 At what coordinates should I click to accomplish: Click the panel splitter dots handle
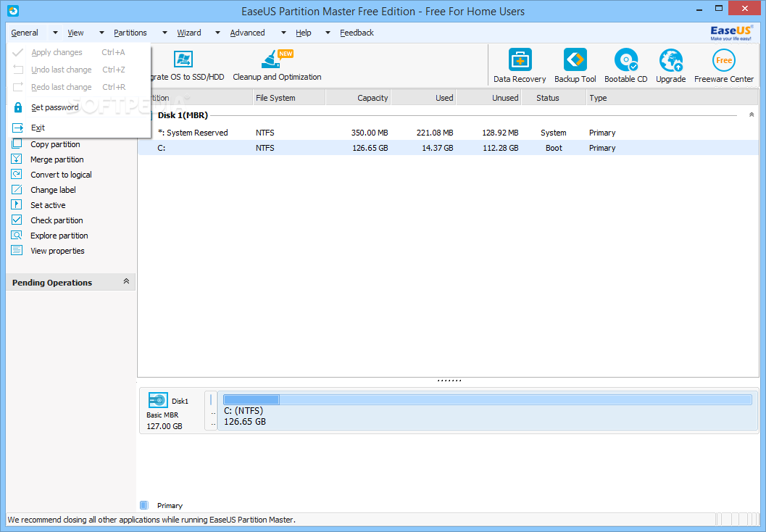[x=449, y=380]
